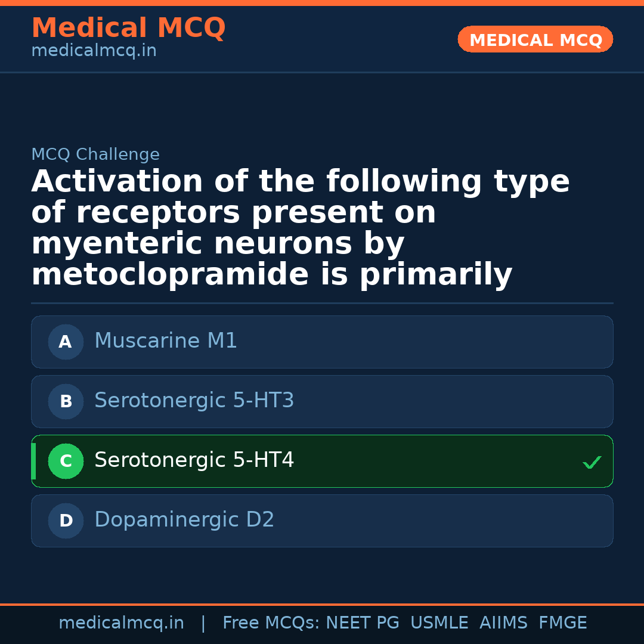This screenshot has width=644, height=644.
Task: Click the orange MEDICAL MCQ badge
Action: click(x=535, y=40)
